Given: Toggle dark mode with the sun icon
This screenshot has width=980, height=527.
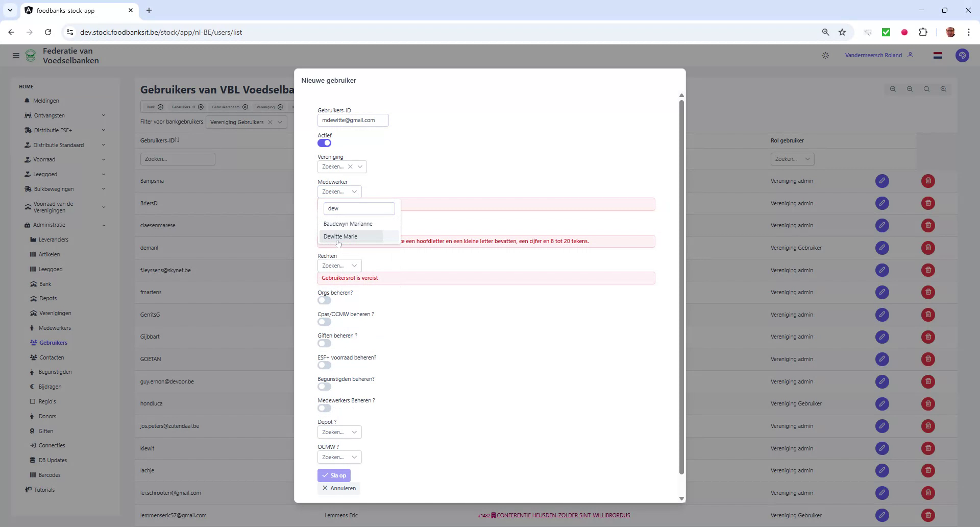Looking at the screenshot, I should [x=825, y=55].
